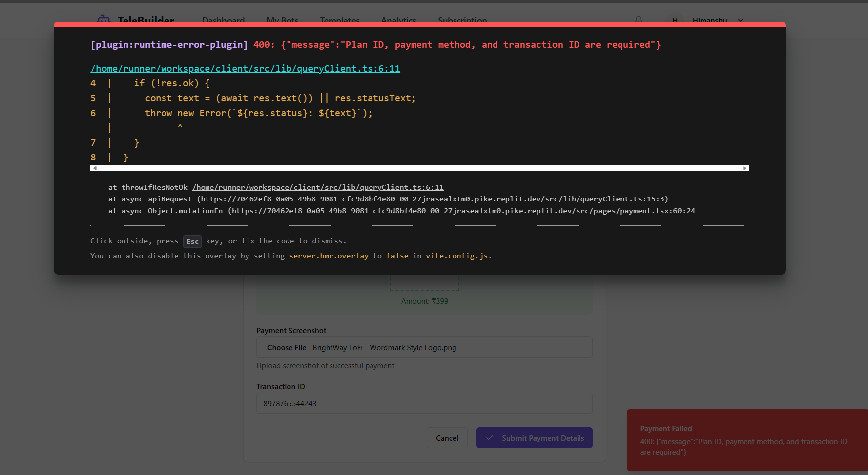
Task: Click the checkmark icon on Submit button
Action: pyautogui.click(x=489, y=438)
